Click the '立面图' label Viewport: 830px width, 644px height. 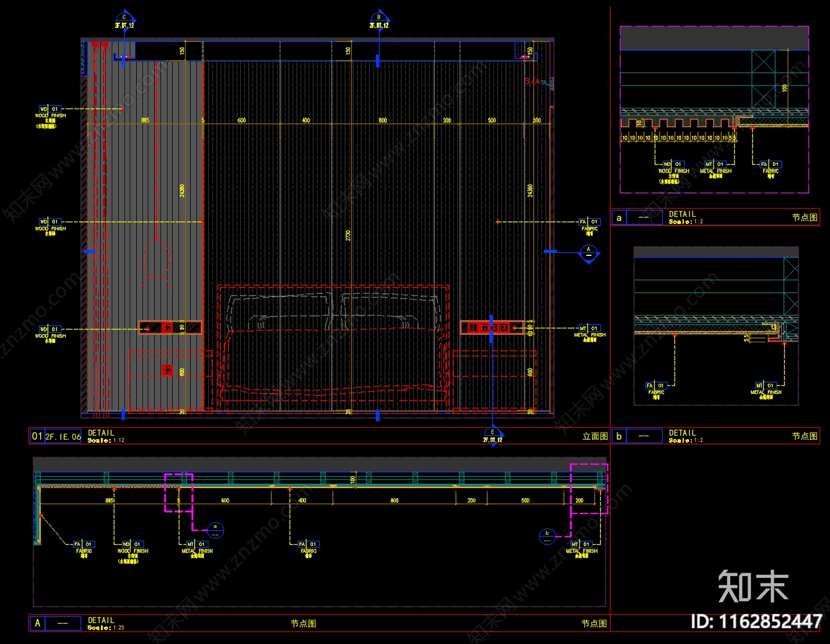coord(595,436)
